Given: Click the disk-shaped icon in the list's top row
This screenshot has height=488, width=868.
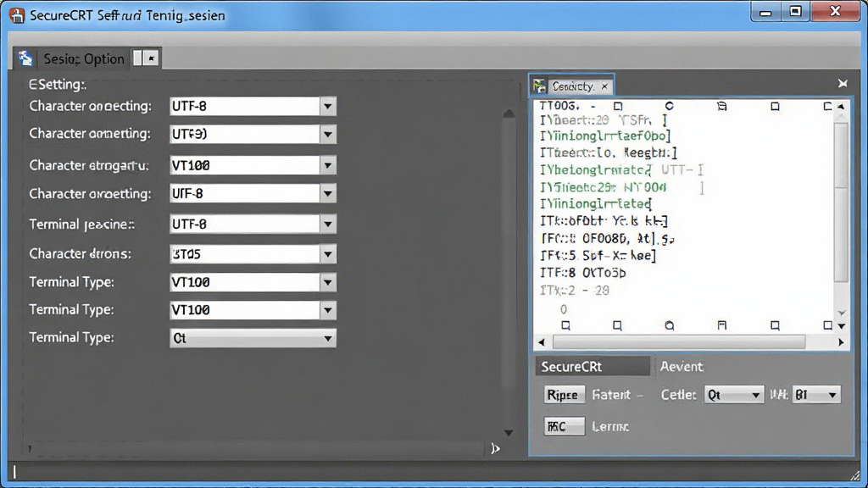Looking at the screenshot, I should point(722,106).
